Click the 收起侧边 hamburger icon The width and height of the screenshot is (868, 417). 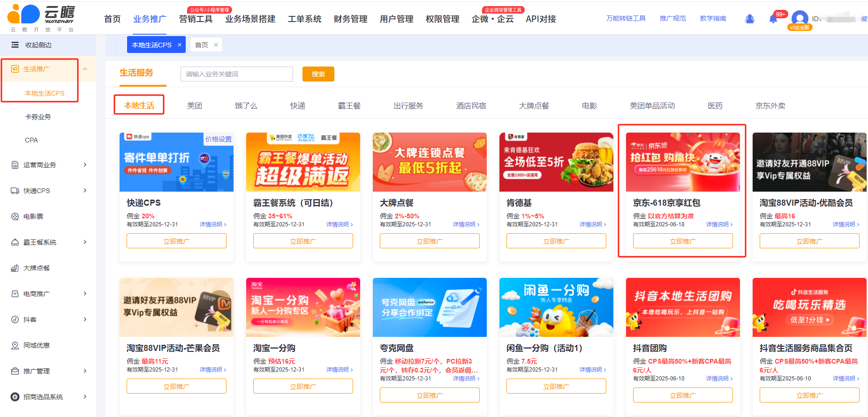click(15, 45)
